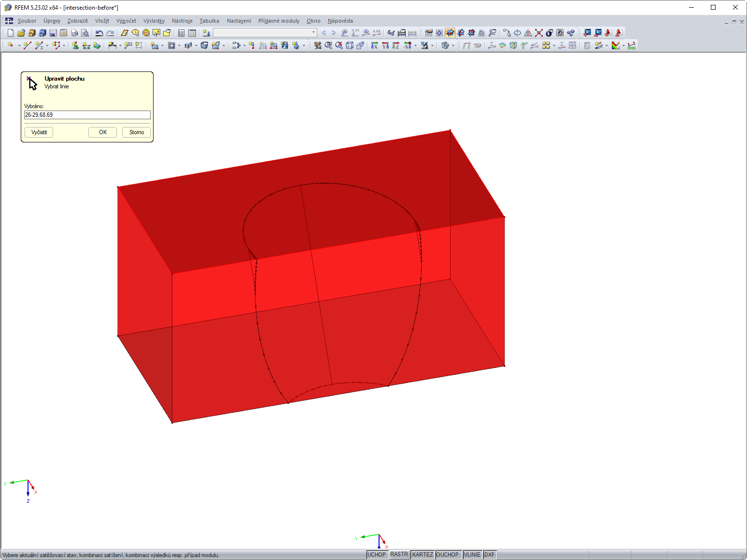Cancel with the Storno button
747x560 pixels.
pyautogui.click(x=137, y=132)
